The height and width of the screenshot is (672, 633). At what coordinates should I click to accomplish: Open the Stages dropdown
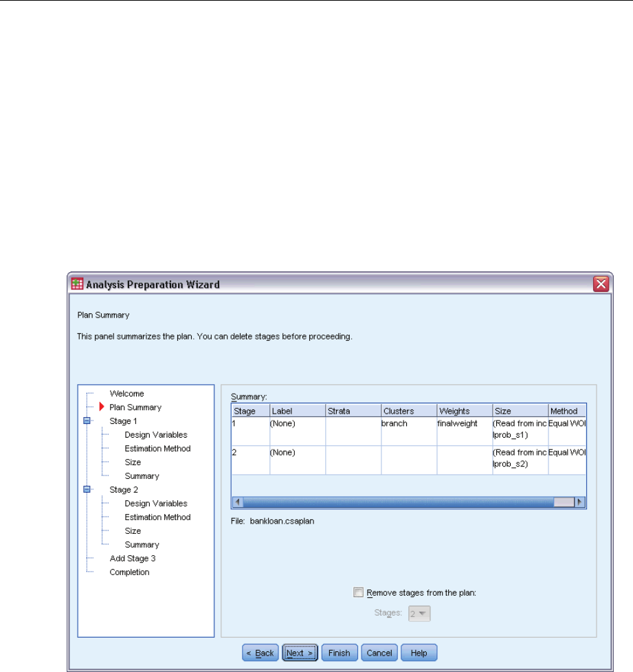tap(419, 614)
